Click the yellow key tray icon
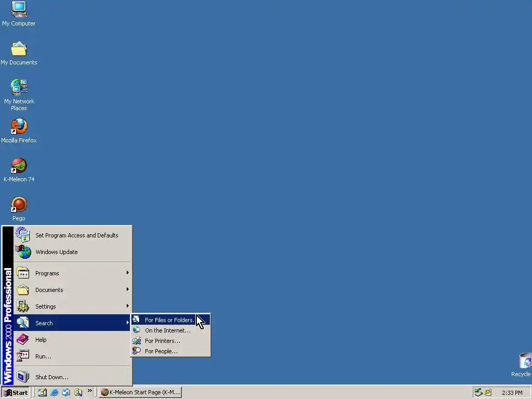The height and width of the screenshot is (399, 532). pyautogui.click(x=488, y=392)
